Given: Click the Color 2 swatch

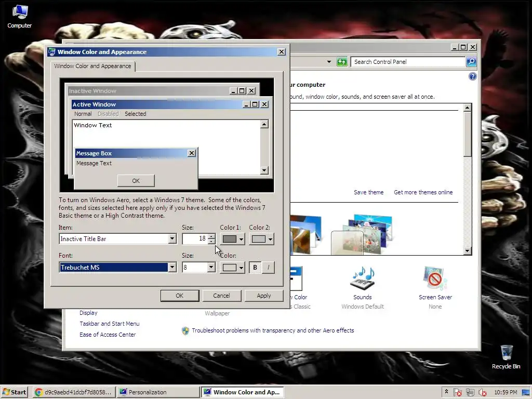Looking at the screenshot, I should (259, 239).
